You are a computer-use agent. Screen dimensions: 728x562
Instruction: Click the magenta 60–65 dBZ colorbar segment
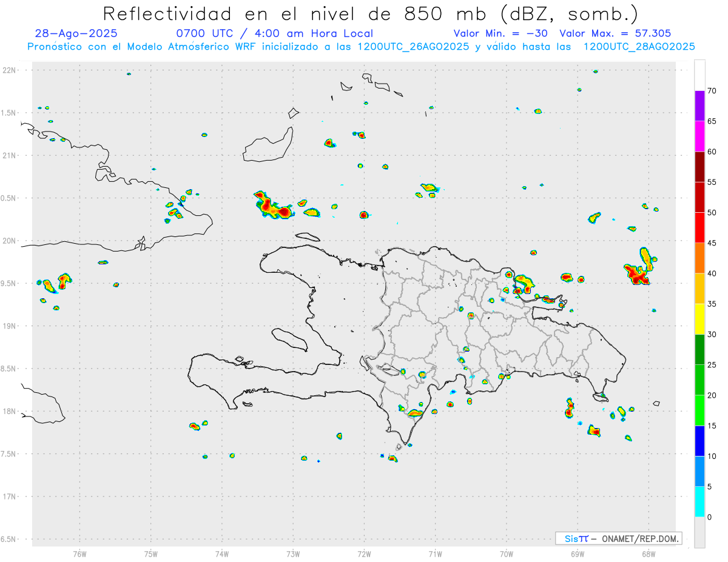[699, 136]
